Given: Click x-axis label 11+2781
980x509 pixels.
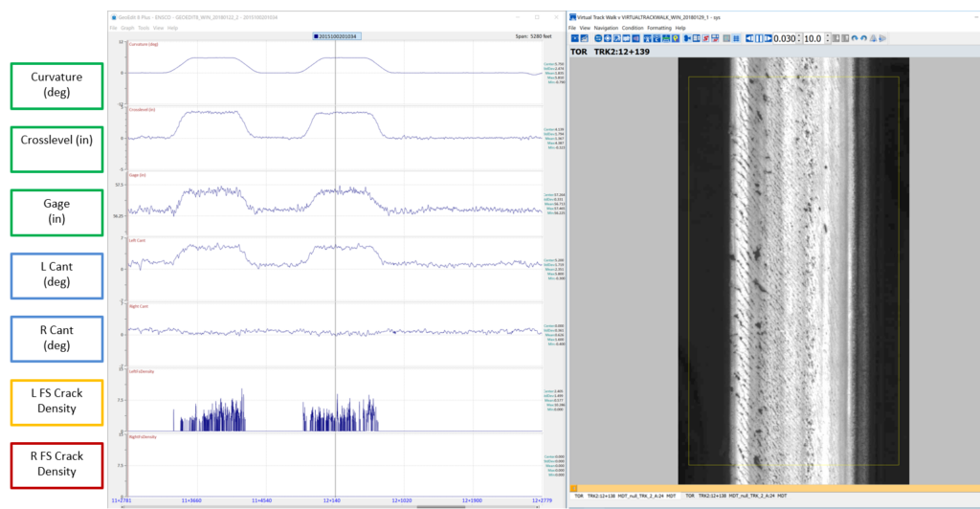Looking at the screenshot, I should click(122, 500).
